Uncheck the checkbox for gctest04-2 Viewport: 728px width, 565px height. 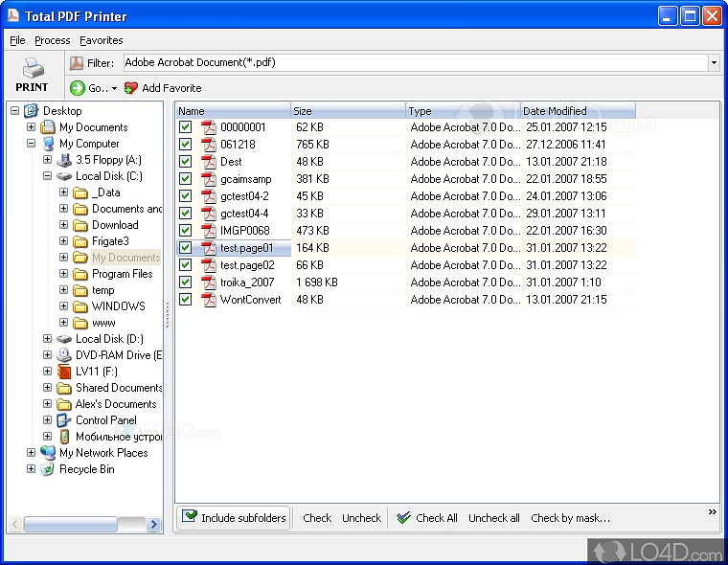click(185, 196)
